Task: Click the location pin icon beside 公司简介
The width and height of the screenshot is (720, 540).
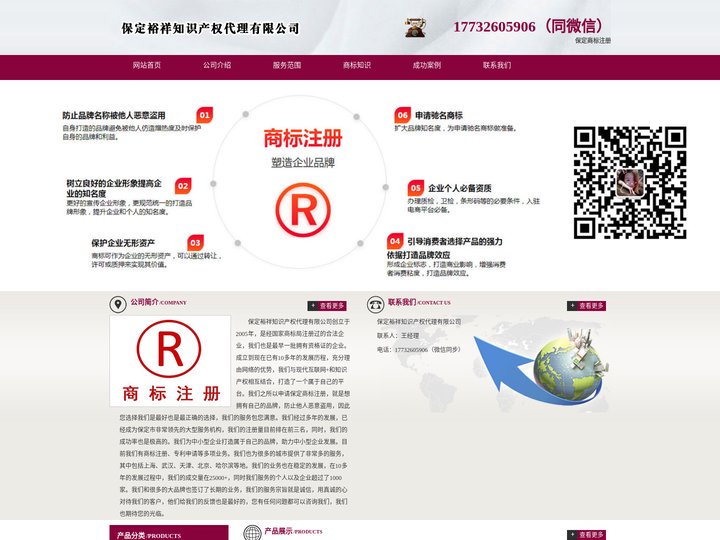Action: 118,304
